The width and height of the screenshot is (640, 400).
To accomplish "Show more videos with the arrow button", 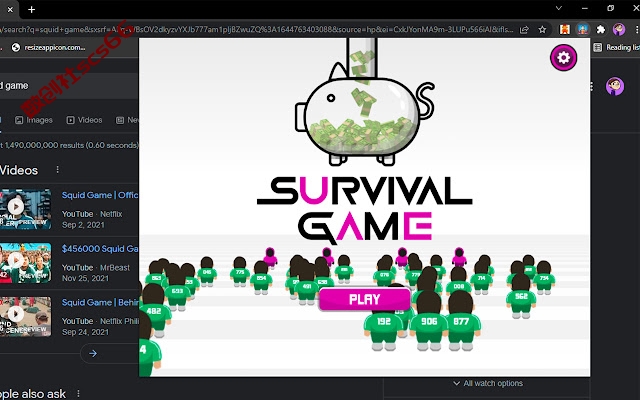I will 93,353.
